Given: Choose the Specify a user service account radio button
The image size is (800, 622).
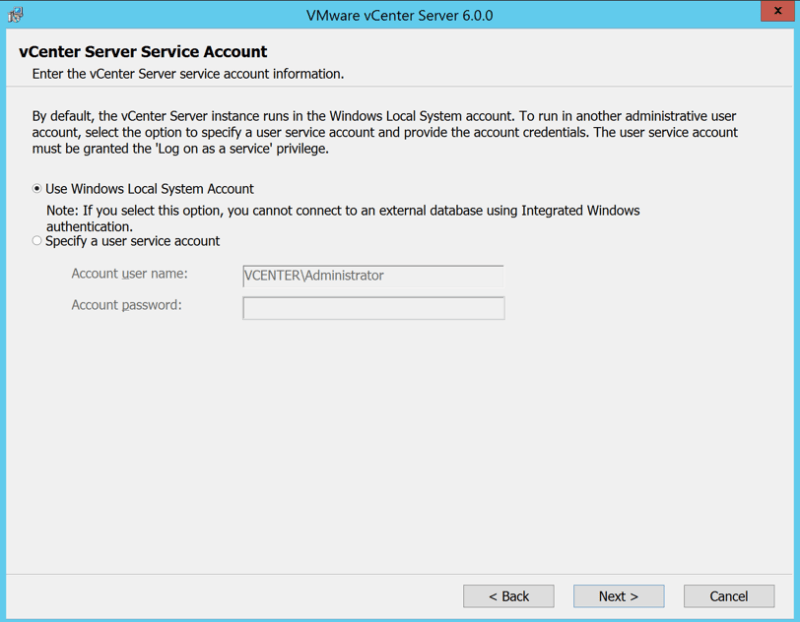Looking at the screenshot, I should click(38, 241).
